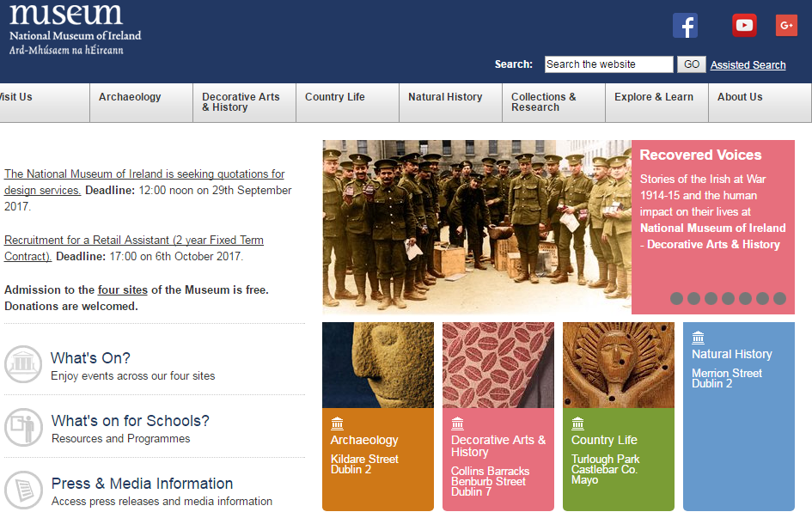
Task: Click the Recovered Voices slide title
Action: coord(700,155)
